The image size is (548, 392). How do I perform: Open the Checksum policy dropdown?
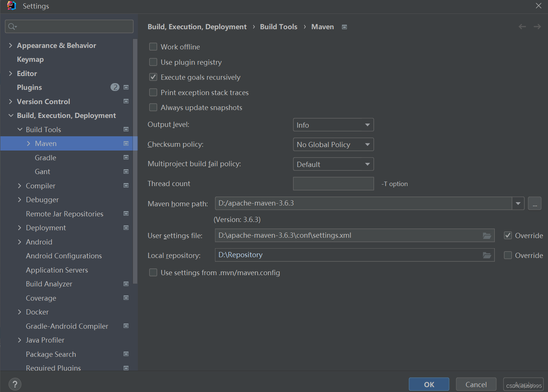coord(333,145)
